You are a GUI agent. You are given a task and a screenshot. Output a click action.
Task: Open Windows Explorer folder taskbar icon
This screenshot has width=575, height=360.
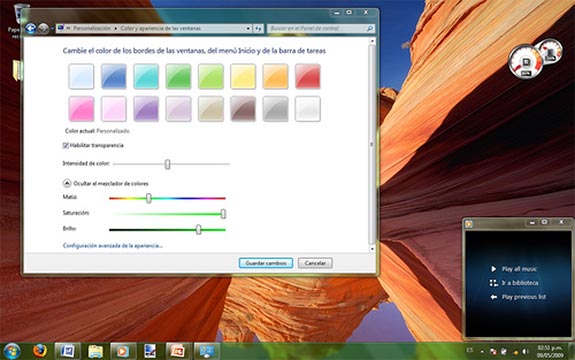point(95,351)
